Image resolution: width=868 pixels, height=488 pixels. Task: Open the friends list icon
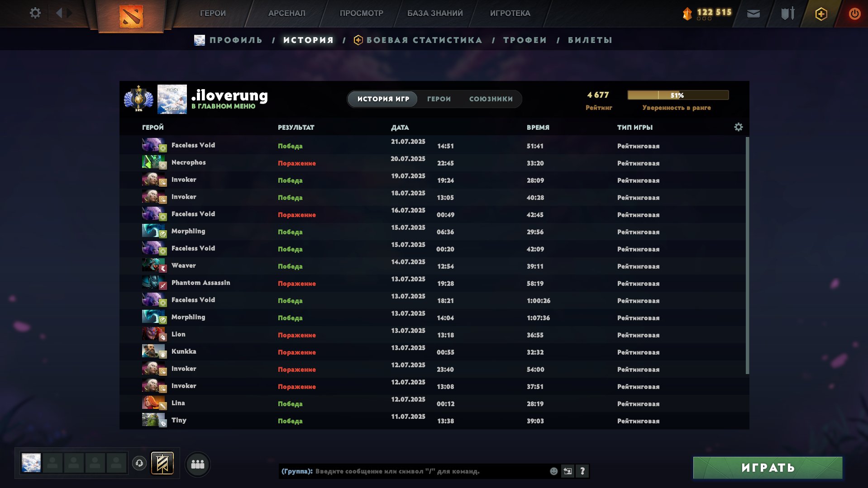click(198, 464)
